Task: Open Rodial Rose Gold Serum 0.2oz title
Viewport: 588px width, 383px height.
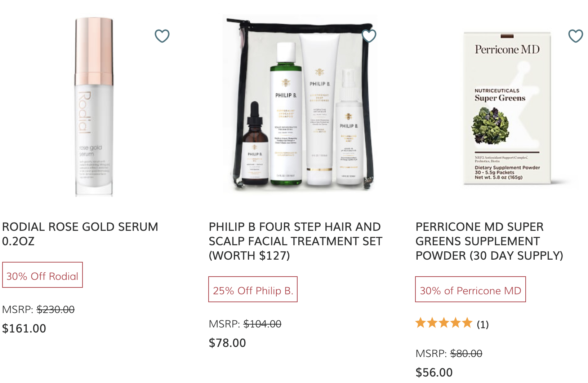Action: [x=80, y=234]
